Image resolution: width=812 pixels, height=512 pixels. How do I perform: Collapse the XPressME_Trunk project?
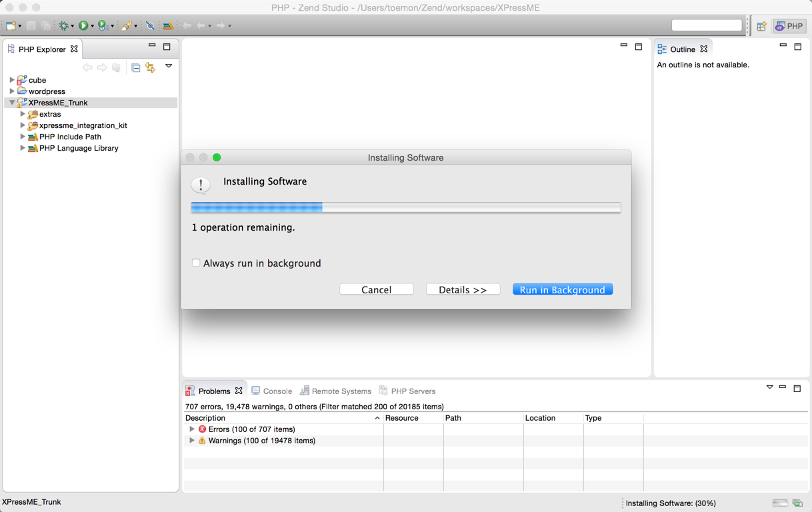pos(12,103)
